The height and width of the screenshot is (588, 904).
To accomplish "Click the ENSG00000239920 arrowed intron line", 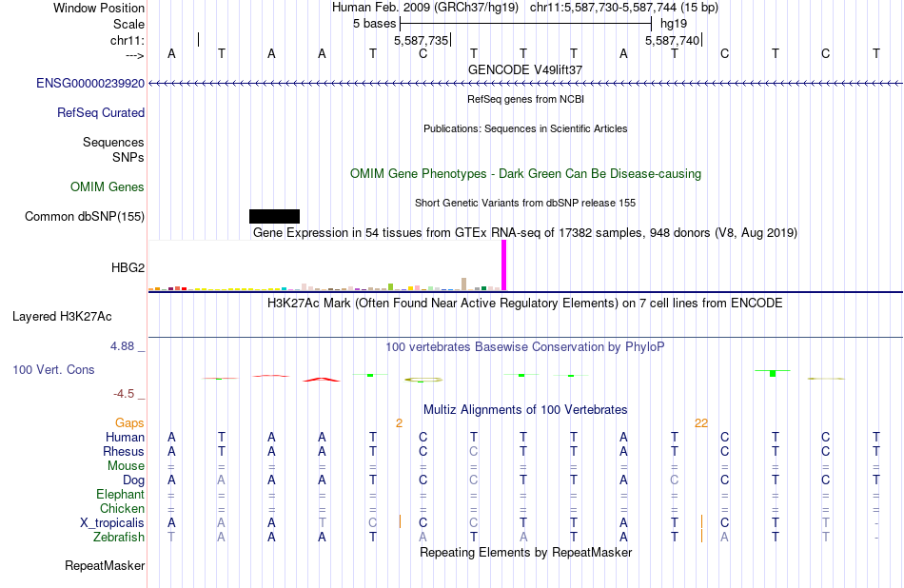I will (525, 84).
